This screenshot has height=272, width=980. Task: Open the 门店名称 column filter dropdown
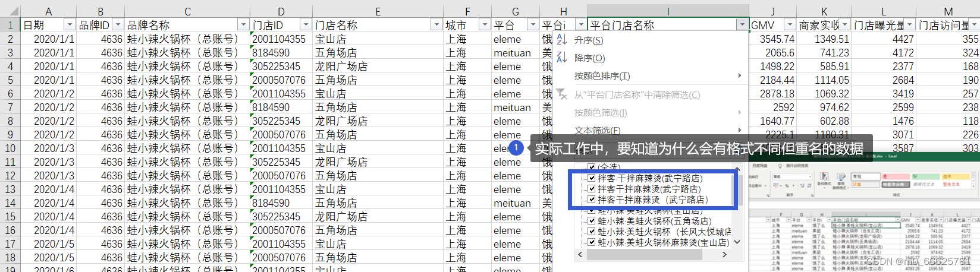click(436, 25)
